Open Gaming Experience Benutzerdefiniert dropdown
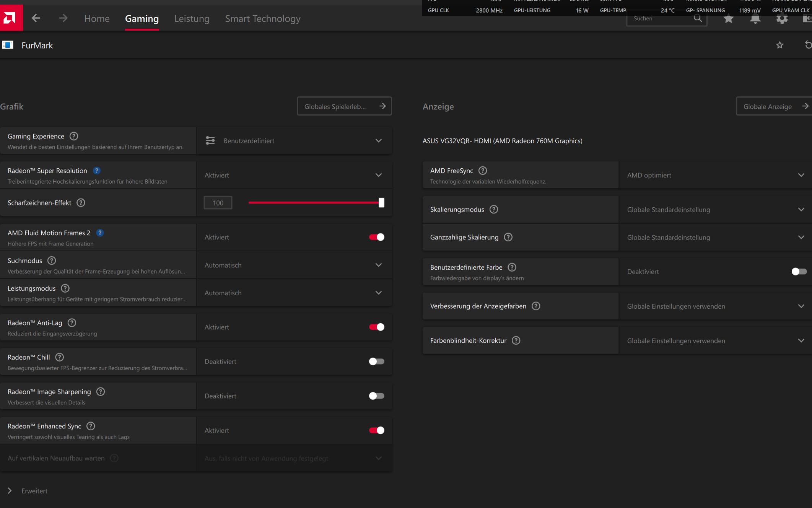Image resolution: width=812 pixels, height=508 pixels. [x=294, y=141]
